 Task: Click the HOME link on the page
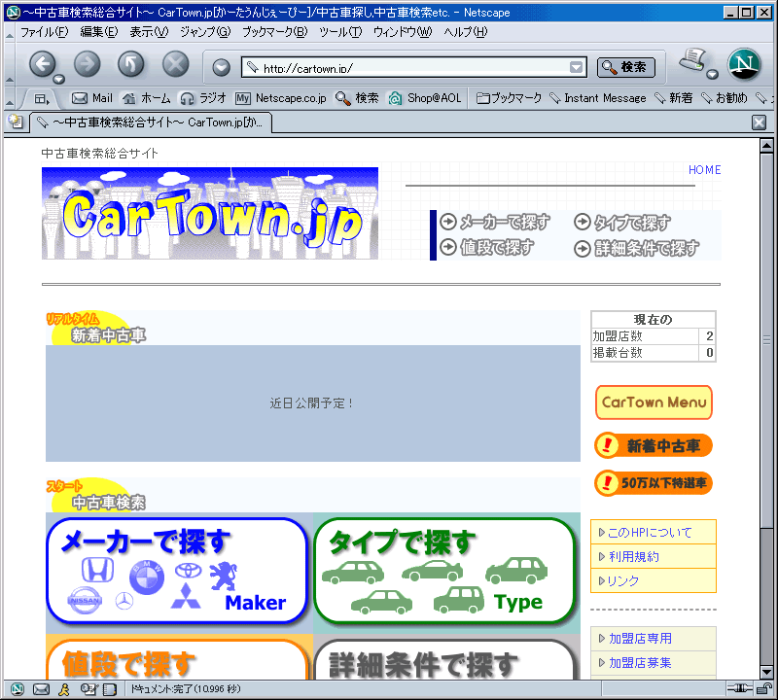click(704, 170)
